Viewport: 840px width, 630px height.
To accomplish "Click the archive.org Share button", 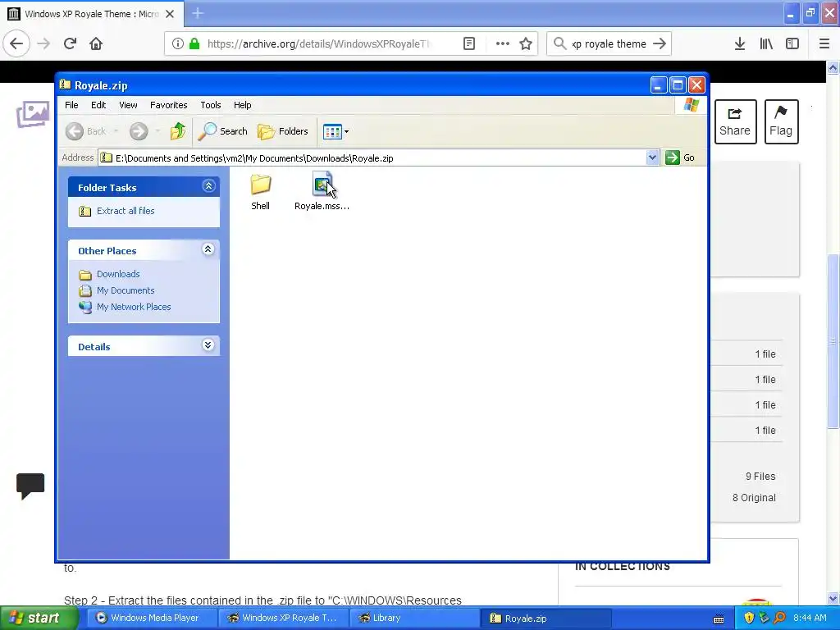I will pos(735,121).
